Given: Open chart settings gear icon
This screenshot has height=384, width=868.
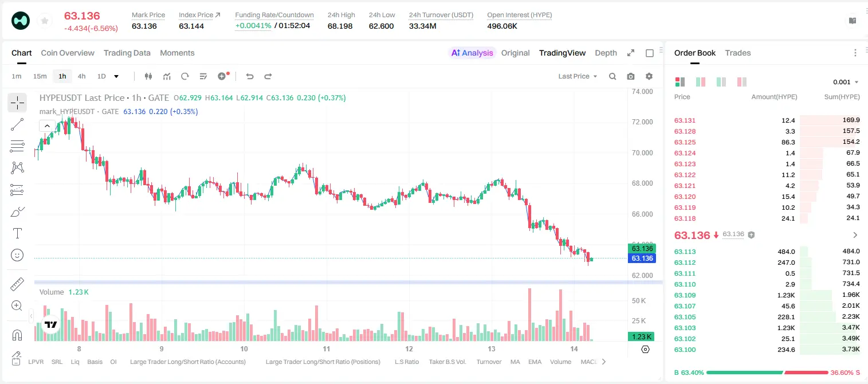Looking at the screenshot, I should (x=649, y=76).
